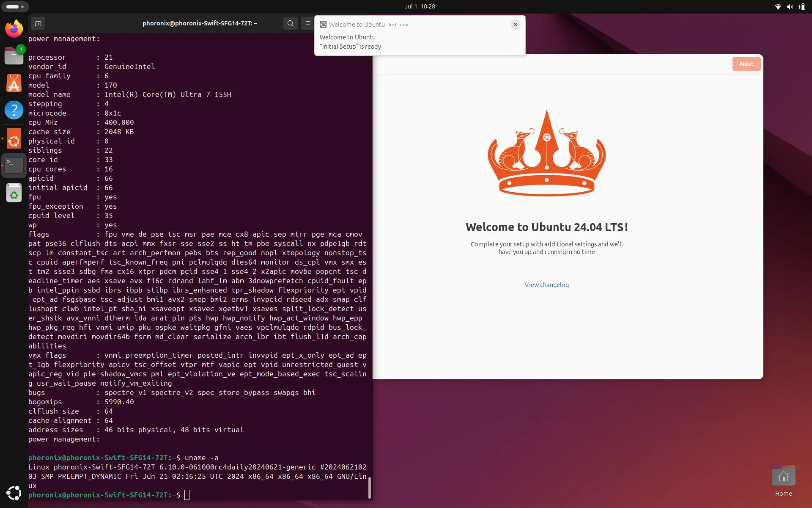Click the terminal scrollbar handle
This screenshot has height=508, width=812.
click(x=370, y=488)
